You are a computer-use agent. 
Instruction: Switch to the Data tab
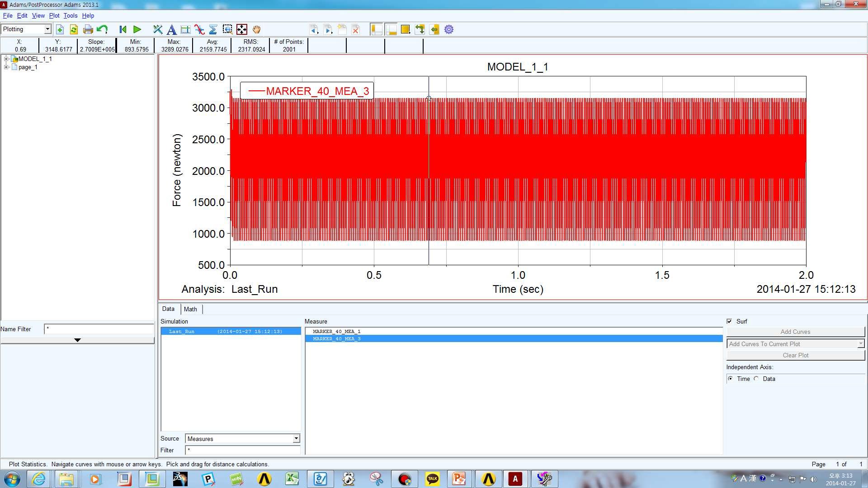pyautogui.click(x=168, y=309)
